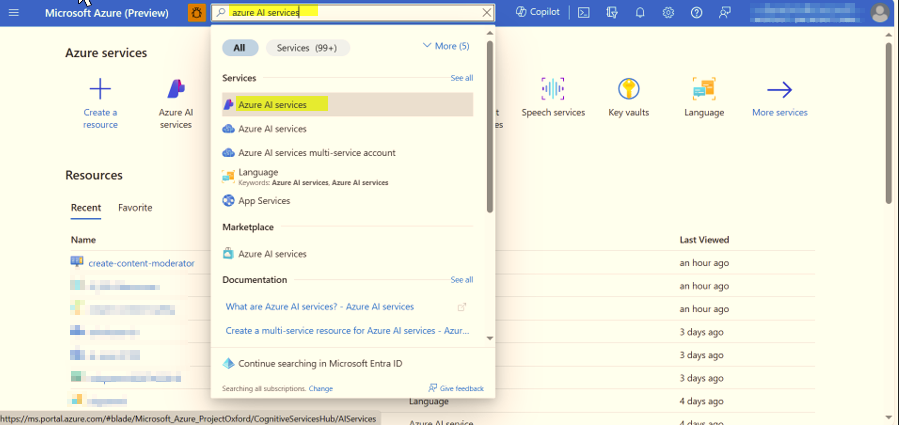
Task: Switch to the Recent tab
Action: [x=86, y=208]
